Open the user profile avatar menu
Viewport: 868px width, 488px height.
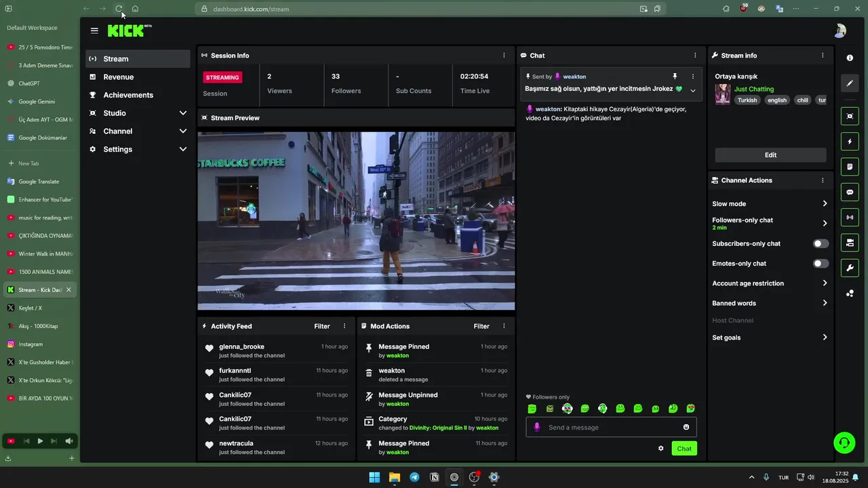(x=840, y=30)
